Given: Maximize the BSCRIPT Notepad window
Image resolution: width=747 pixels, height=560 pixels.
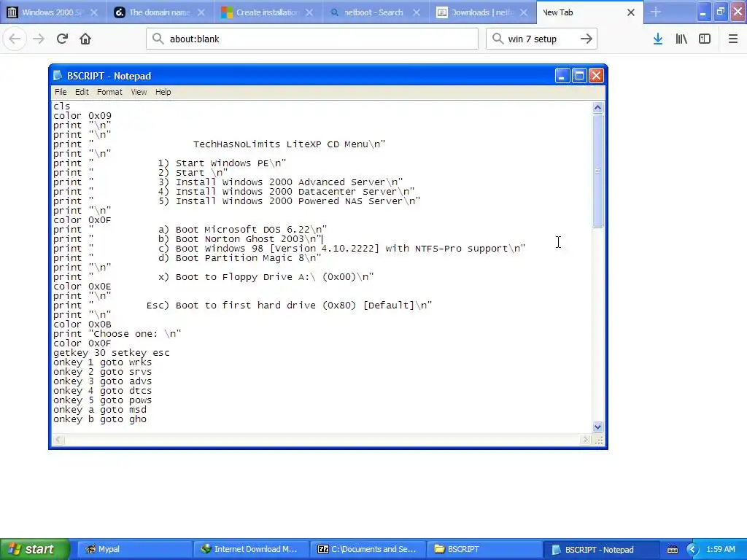Looking at the screenshot, I should [x=579, y=75].
